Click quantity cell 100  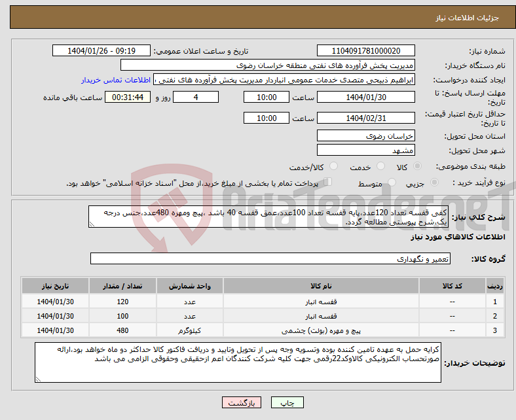tap(122, 316)
